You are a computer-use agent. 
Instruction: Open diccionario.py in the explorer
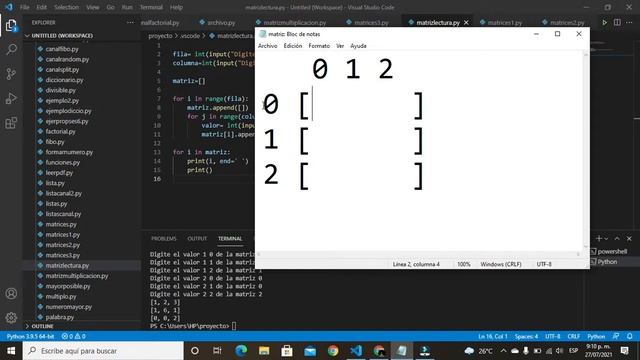[x=64, y=80]
